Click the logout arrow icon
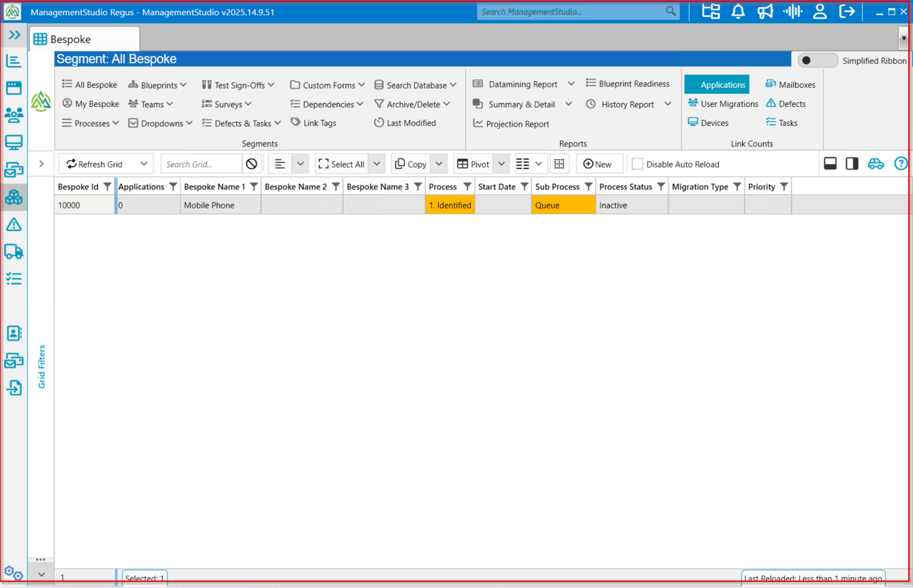Viewport: 913px width, 588px height. (847, 11)
